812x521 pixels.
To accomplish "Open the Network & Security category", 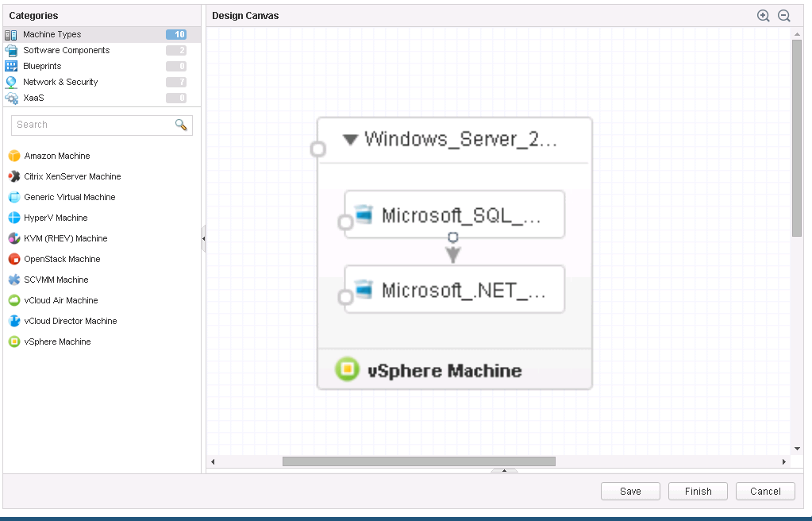I will coord(102,82).
